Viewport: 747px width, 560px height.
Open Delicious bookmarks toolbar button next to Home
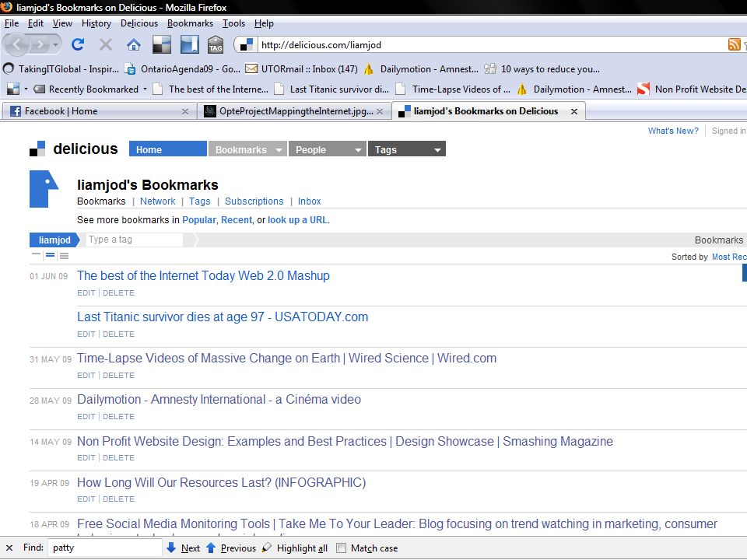pos(162,45)
